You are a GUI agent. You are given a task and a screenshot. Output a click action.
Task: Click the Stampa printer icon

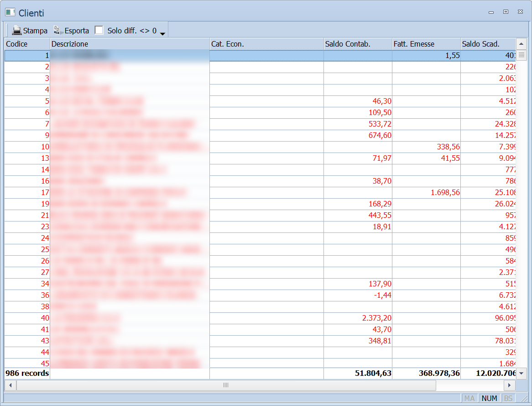[x=16, y=31]
